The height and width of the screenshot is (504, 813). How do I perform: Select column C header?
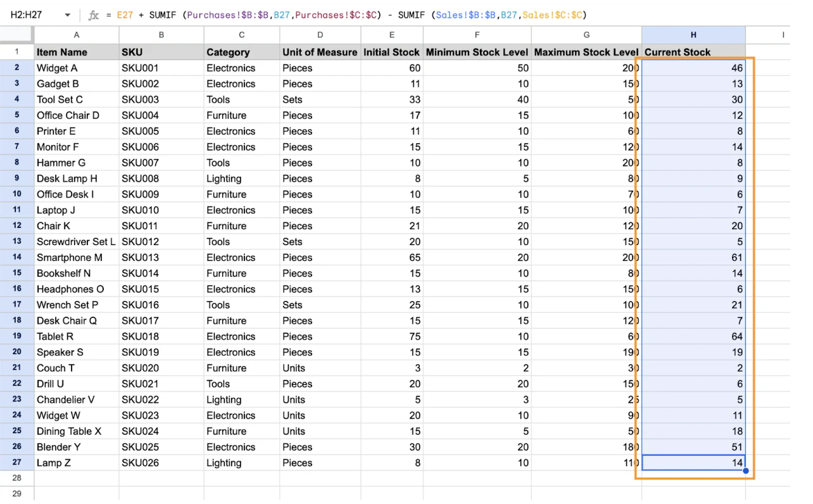[x=242, y=35]
